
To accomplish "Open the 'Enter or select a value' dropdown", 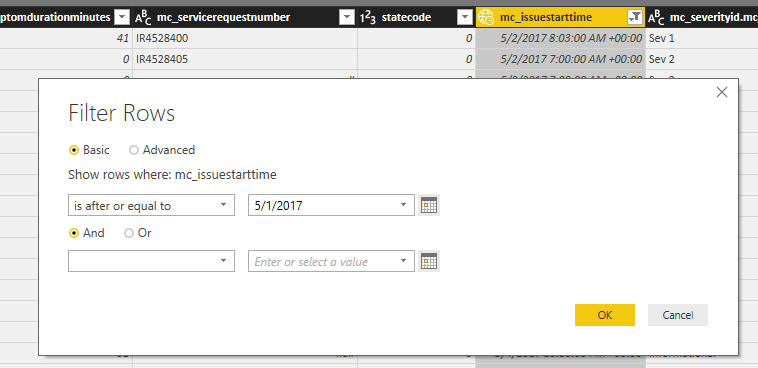I will (404, 261).
